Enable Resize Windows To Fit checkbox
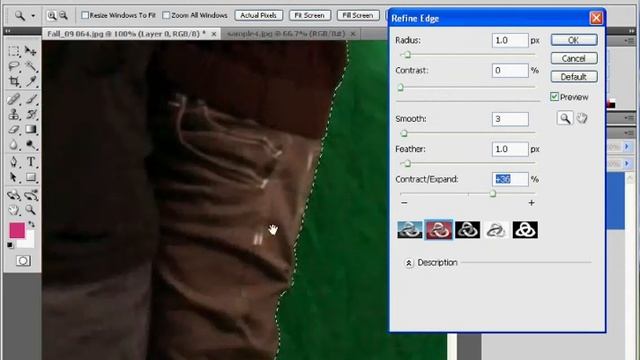The width and height of the screenshot is (640, 360). pyautogui.click(x=85, y=15)
